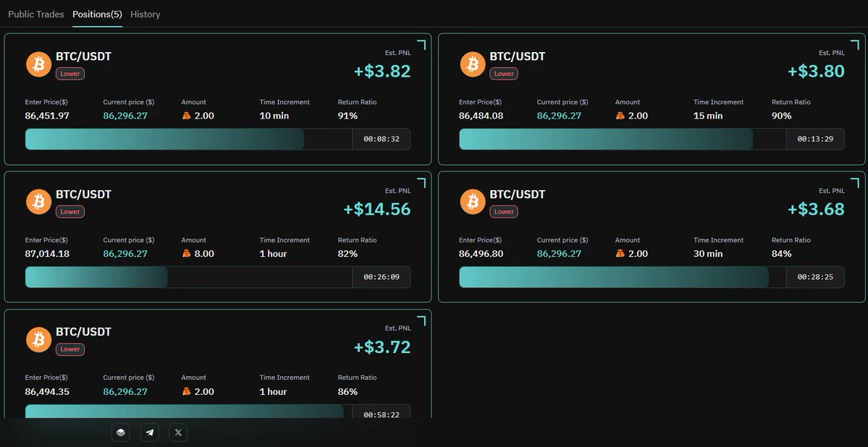Click the enter price 86,496.80
Viewport: 868px width, 447px height.
[x=481, y=254]
